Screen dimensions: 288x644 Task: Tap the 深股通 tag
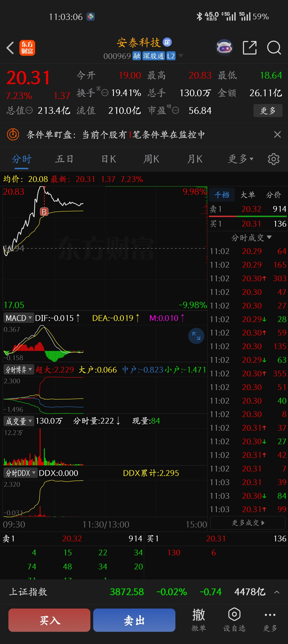click(x=153, y=56)
